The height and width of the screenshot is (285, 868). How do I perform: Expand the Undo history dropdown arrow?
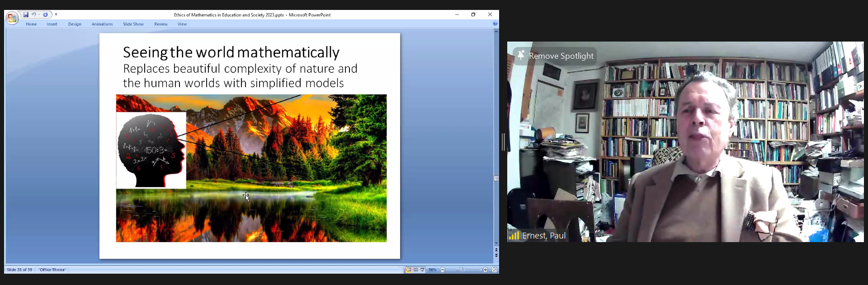coord(39,15)
